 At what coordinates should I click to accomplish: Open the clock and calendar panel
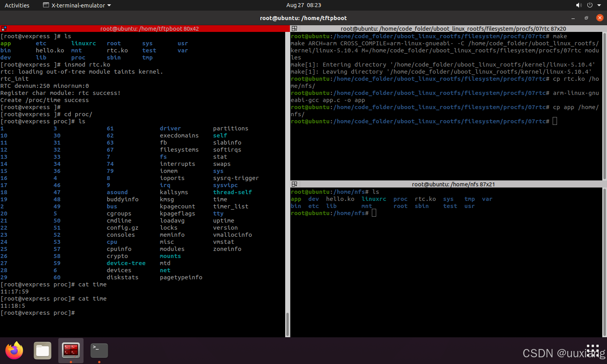303,5
